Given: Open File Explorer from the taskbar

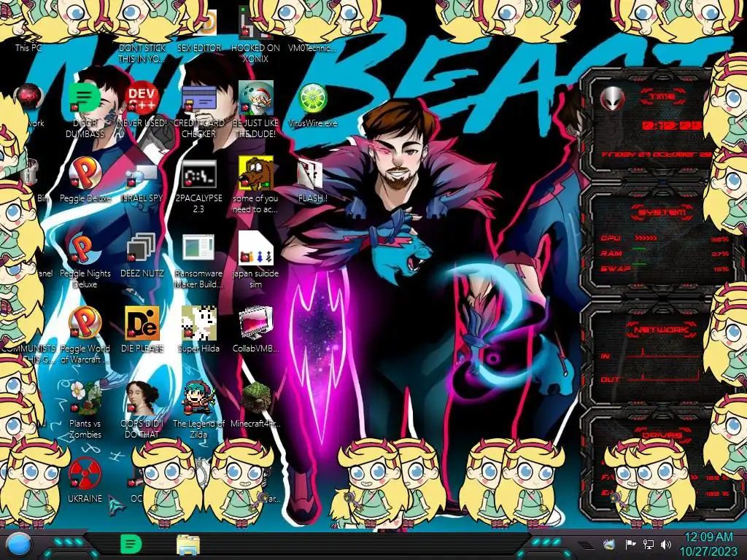Looking at the screenshot, I should click(x=188, y=545).
